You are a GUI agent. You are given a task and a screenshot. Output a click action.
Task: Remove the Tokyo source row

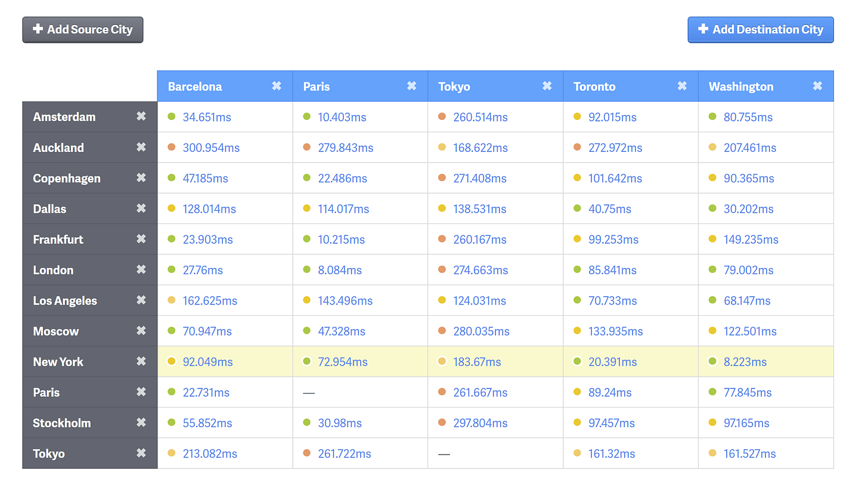click(141, 453)
